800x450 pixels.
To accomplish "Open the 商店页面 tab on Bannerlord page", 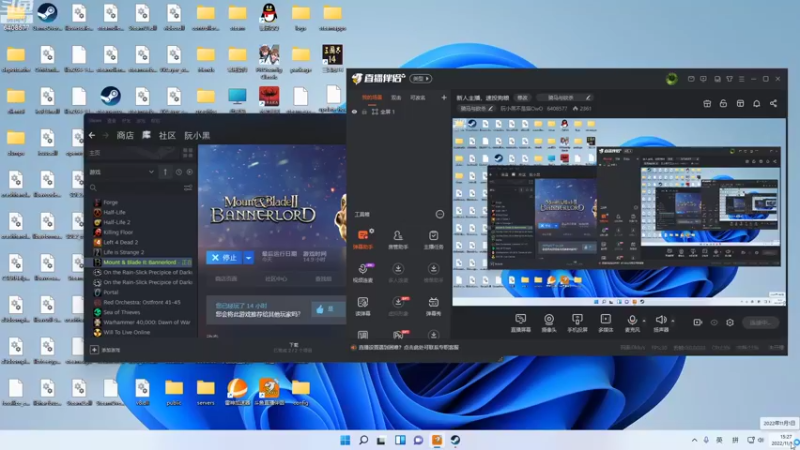I will pyautogui.click(x=226, y=279).
